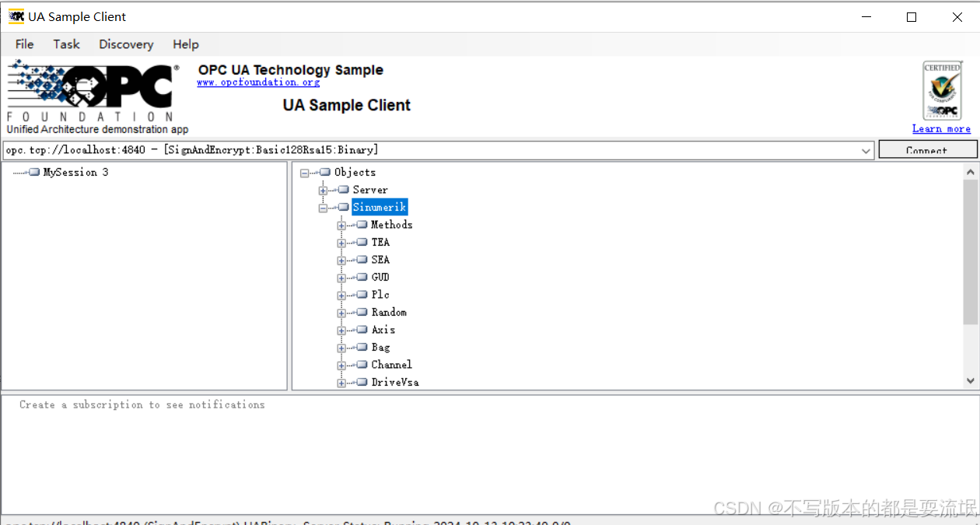This screenshot has height=525, width=980.
Task: Select the Bag label in tree
Action: (x=380, y=347)
